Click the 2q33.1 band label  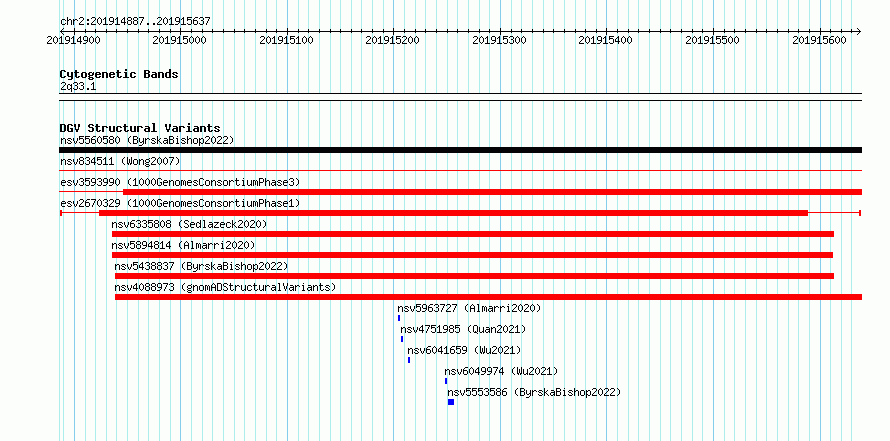pos(78,86)
